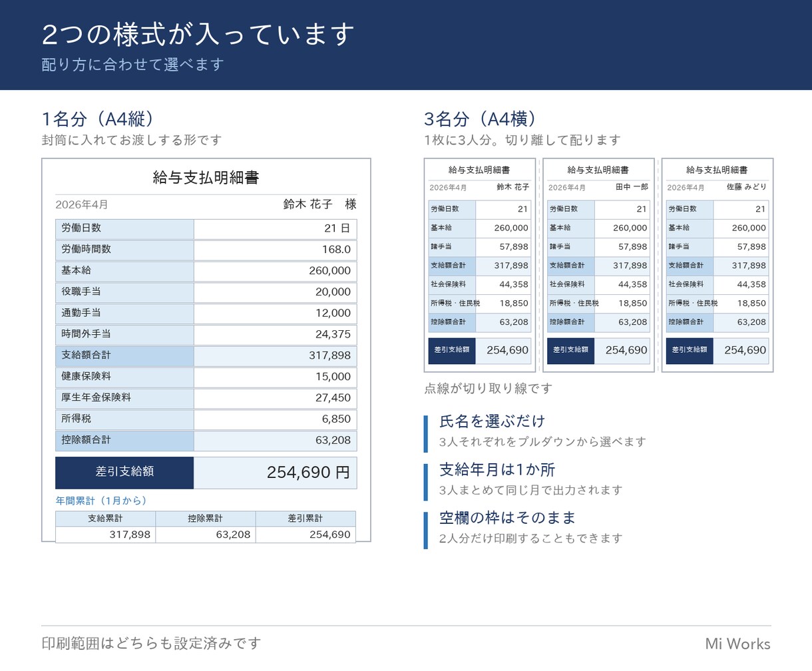Click the subtitle 配り方に合わせて選べます
This screenshot has width=812, height=671.
pos(132,65)
